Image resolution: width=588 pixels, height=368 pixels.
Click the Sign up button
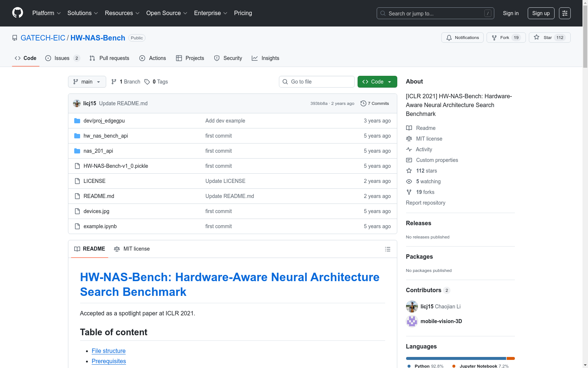point(541,13)
